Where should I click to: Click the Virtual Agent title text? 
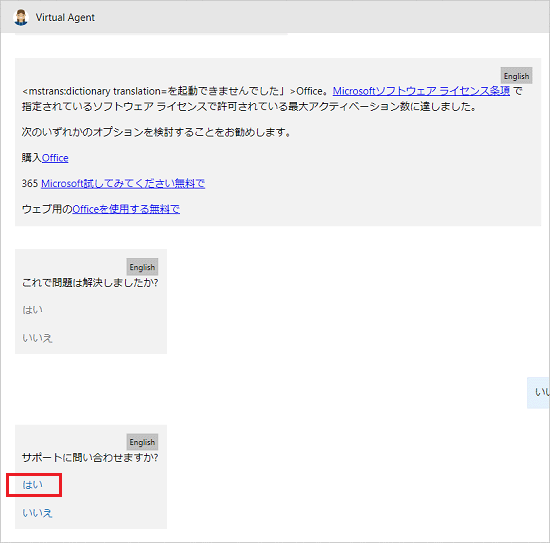[65, 18]
